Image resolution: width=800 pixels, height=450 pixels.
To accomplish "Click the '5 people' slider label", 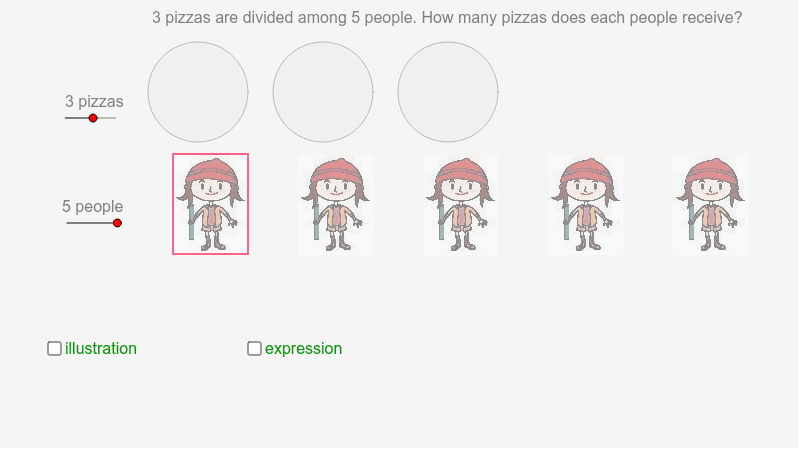I will [93, 207].
